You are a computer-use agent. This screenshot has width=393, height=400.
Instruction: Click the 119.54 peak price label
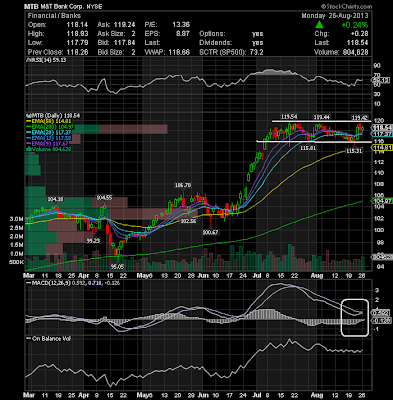pyautogui.click(x=289, y=117)
